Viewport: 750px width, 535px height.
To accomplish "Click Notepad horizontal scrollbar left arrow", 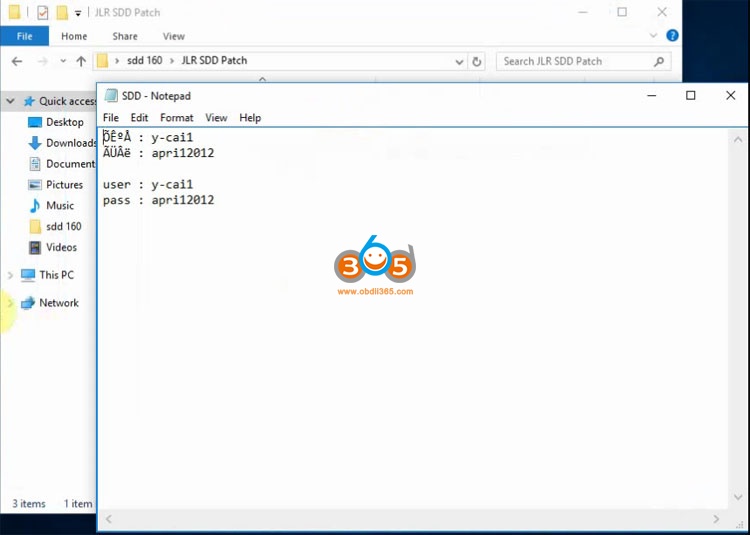I will click(109, 519).
